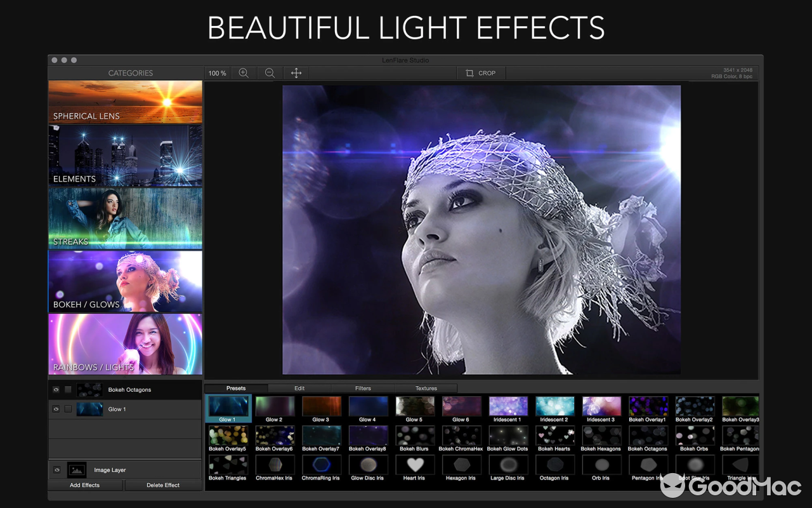812x508 pixels.
Task: Select the RAINBOWS / LIGHTS category
Action: tap(125, 344)
